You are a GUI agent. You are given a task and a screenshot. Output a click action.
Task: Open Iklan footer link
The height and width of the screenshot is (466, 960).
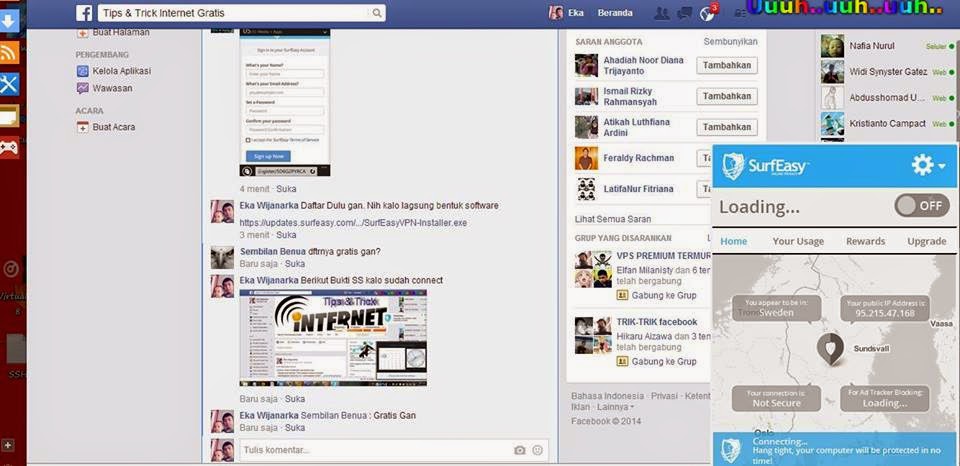[x=580, y=407]
